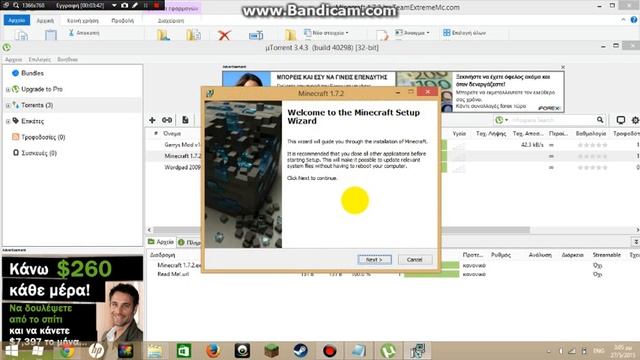640x360 pixels.
Task: Open Chrome from the taskbar
Action: pos(67,351)
